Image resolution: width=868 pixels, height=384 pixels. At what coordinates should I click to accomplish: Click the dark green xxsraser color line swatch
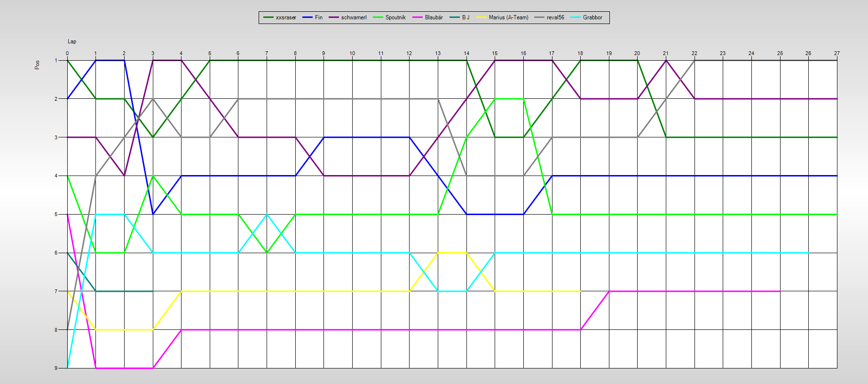click(268, 17)
